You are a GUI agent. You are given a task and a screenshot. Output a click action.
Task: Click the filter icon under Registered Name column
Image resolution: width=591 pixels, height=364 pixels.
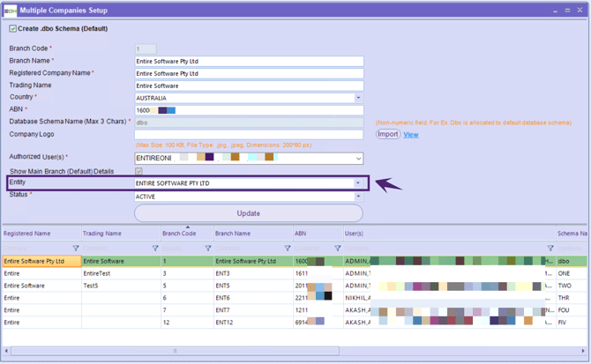[76, 248]
